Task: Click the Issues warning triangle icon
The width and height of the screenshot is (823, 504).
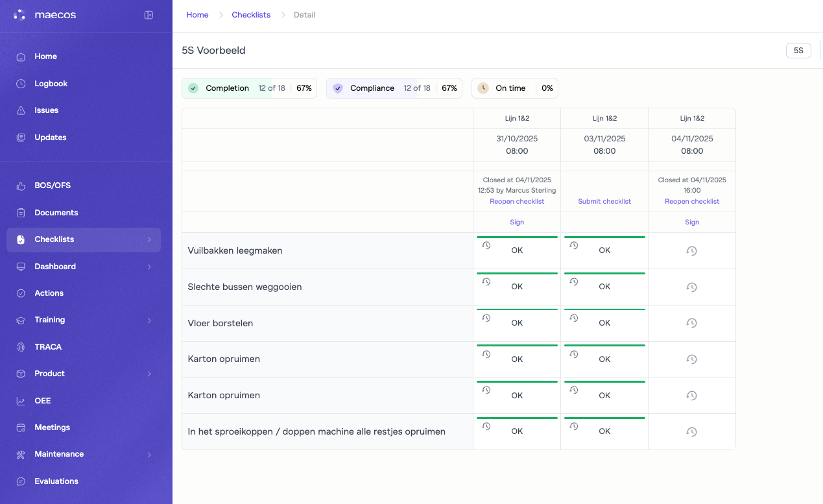Action: pyautogui.click(x=21, y=110)
